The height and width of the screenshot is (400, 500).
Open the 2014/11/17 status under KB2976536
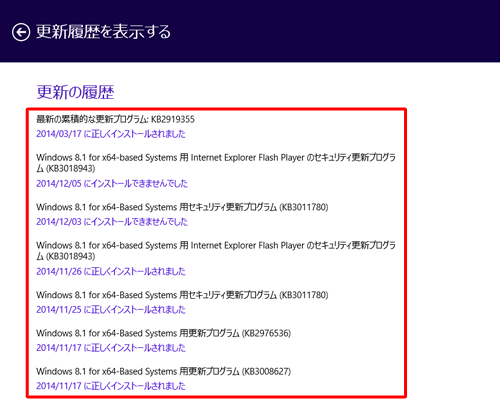[111, 348]
